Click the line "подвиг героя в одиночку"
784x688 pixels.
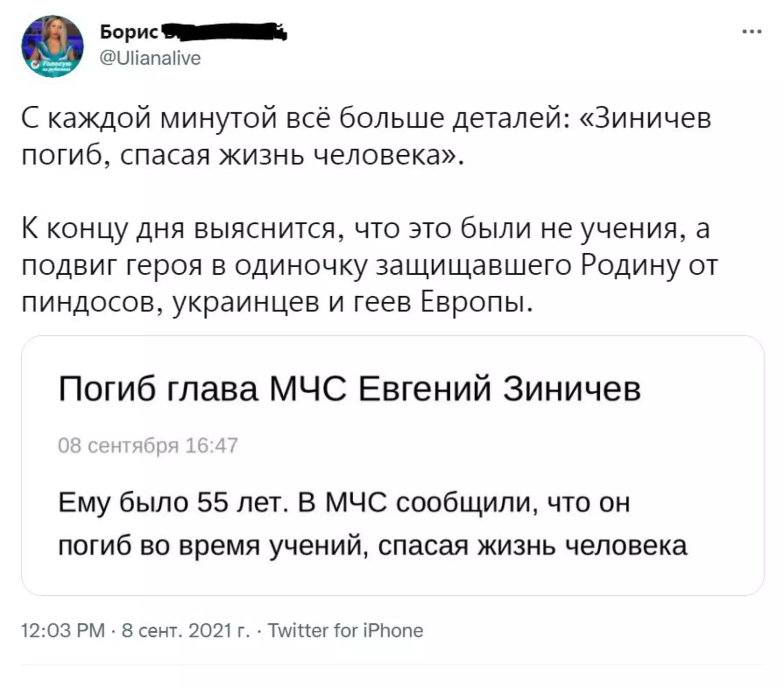click(194, 266)
